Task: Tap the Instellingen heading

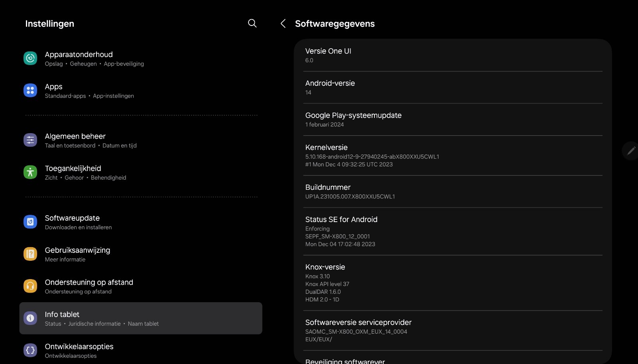Action: point(49,24)
